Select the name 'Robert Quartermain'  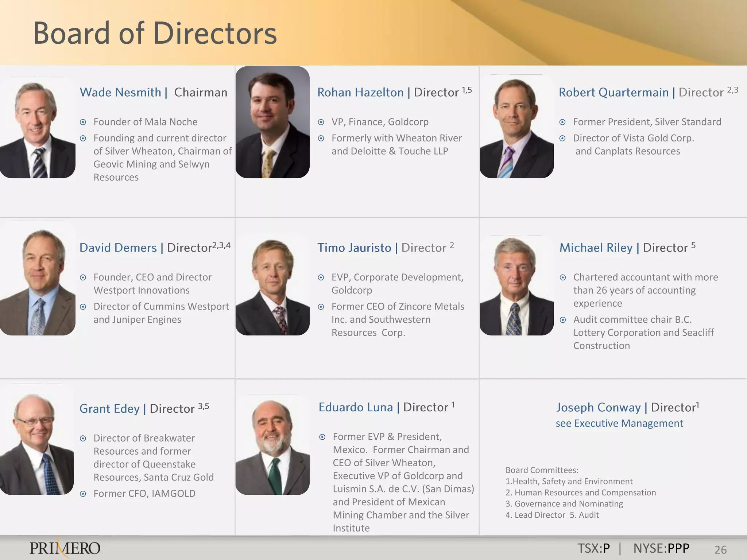click(614, 93)
